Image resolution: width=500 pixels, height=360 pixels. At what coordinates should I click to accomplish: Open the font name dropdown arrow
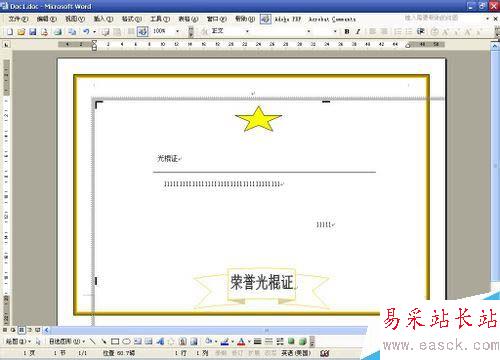click(x=309, y=31)
